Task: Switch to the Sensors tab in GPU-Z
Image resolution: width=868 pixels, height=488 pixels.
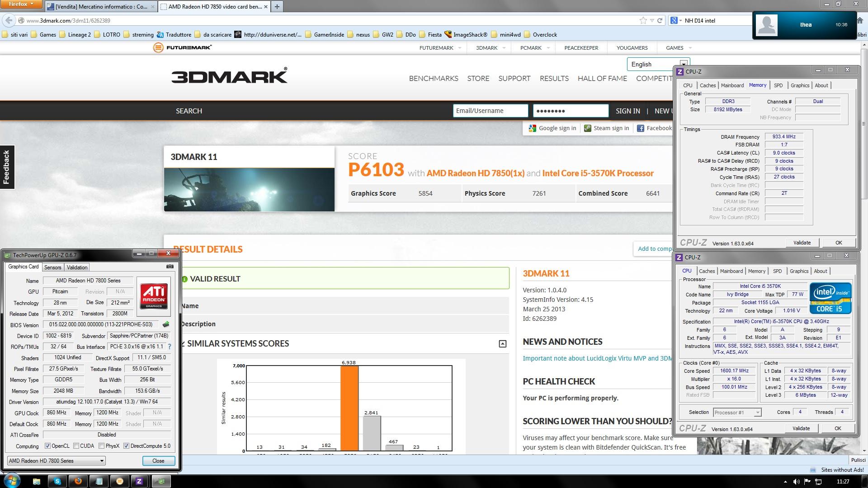Action: point(52,267)
